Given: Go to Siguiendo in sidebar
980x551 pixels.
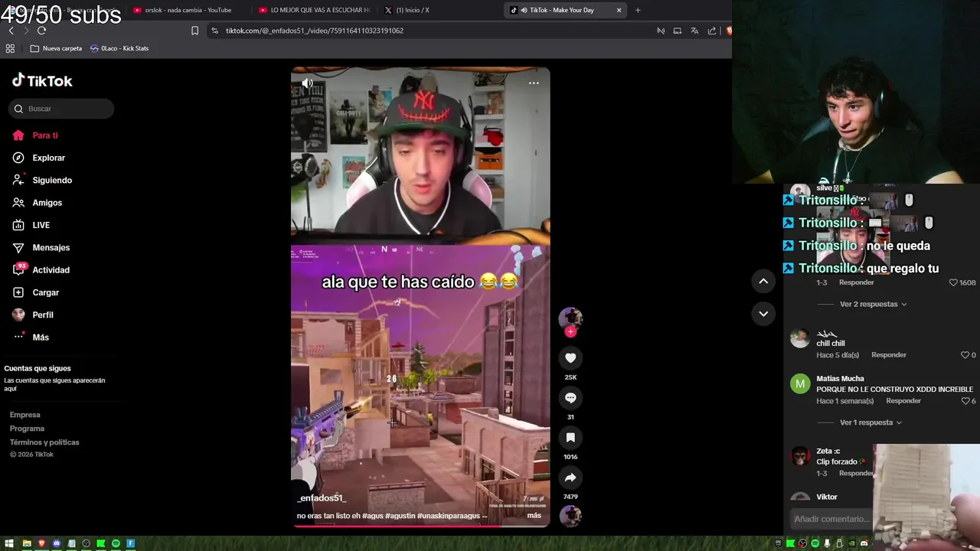Looking at the screenshot, I should click(42, 180).
